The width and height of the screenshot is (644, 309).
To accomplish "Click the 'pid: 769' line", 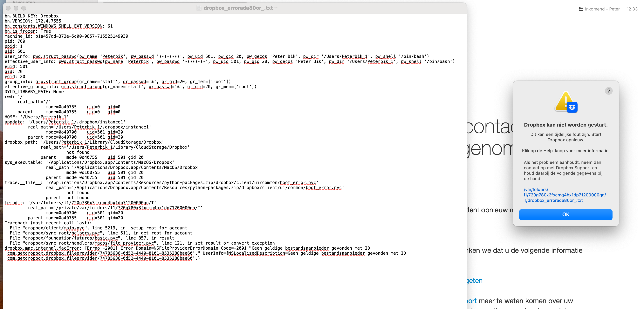I will [15, 41].
